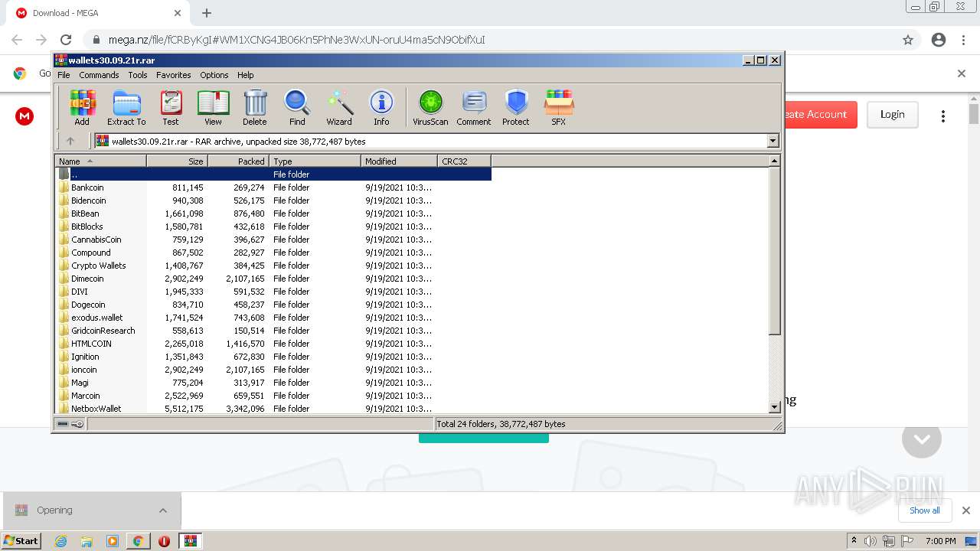
Task: Sort by Name column header
Action: [100, 161]
